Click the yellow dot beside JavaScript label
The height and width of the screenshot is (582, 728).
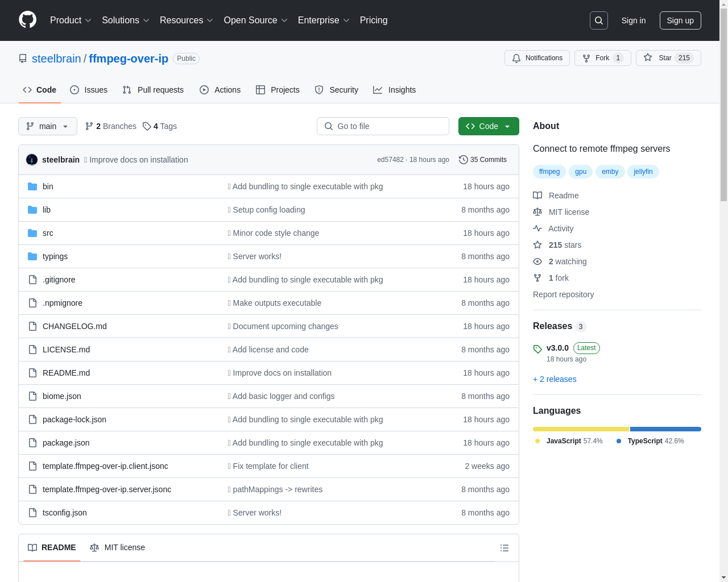pos(537,441)
